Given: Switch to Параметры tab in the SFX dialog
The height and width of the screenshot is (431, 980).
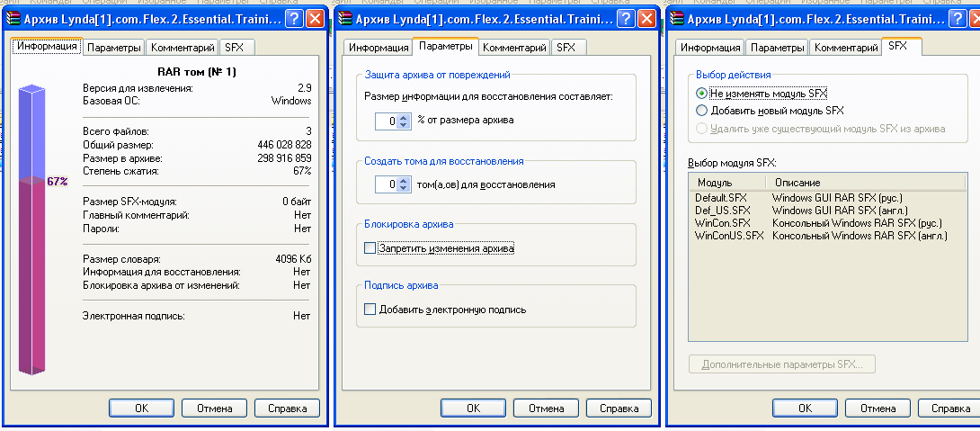Looking at the screenshot, I should [778, 48].
